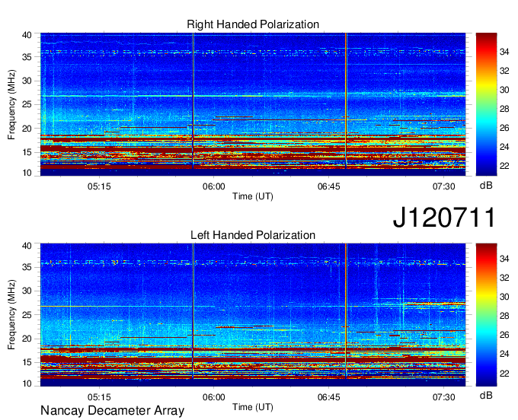Click the 06:00 tick label on bottom plot

214,397
